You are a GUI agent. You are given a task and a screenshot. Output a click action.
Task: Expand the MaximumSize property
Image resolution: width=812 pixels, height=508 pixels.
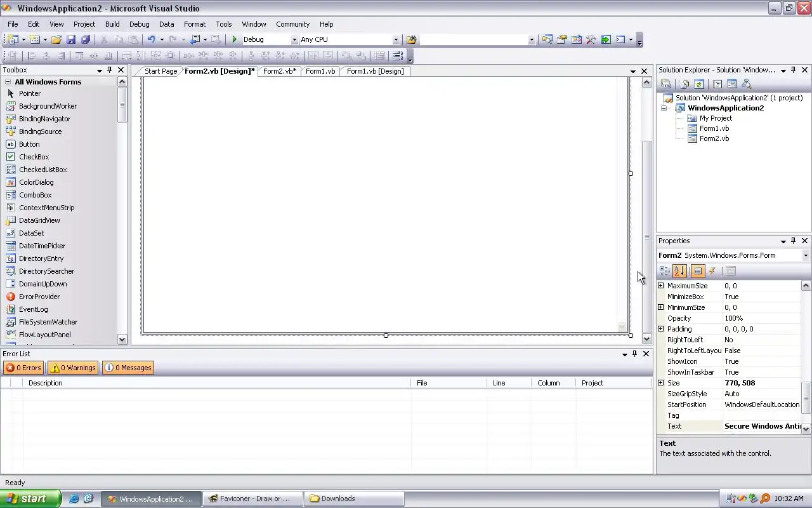660,286
